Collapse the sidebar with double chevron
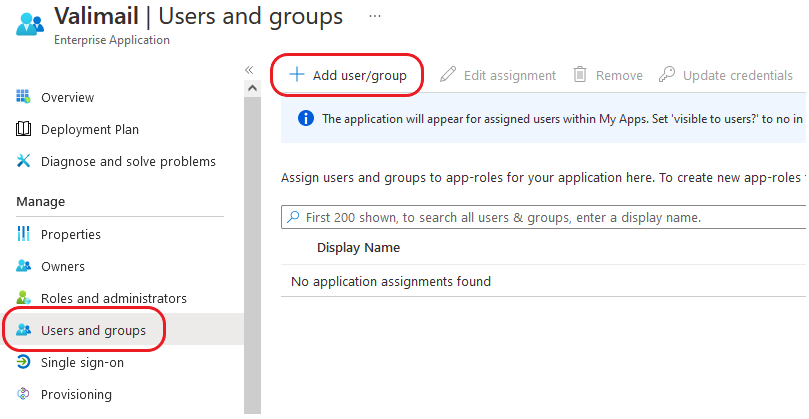Viewport: 809px width, 419px height. 249,70
